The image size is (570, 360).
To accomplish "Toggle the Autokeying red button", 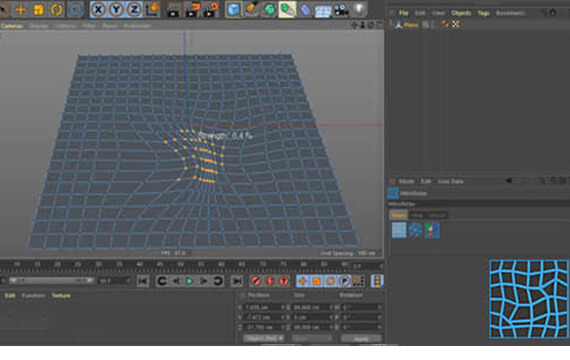I will pyautogui.click(x=270, y=281).
